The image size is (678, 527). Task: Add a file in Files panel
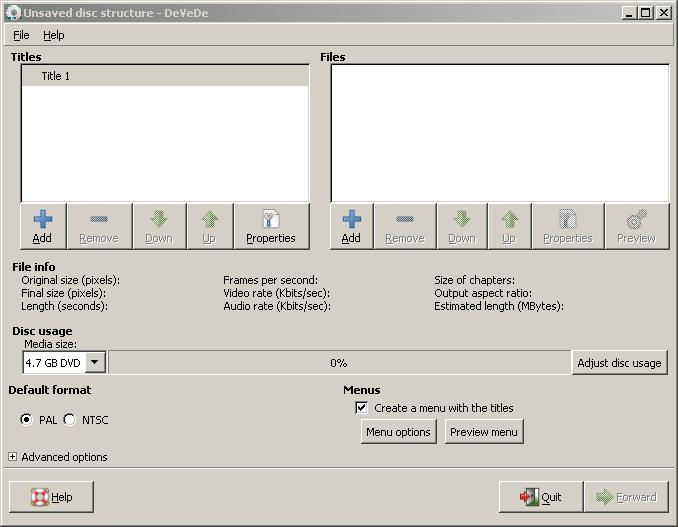pos(352,226)
